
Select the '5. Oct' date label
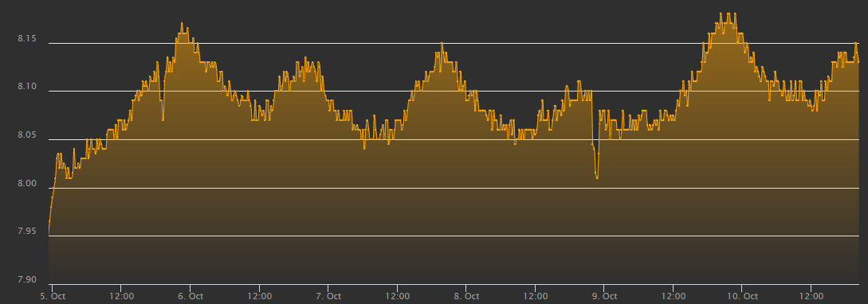[52, 296]
